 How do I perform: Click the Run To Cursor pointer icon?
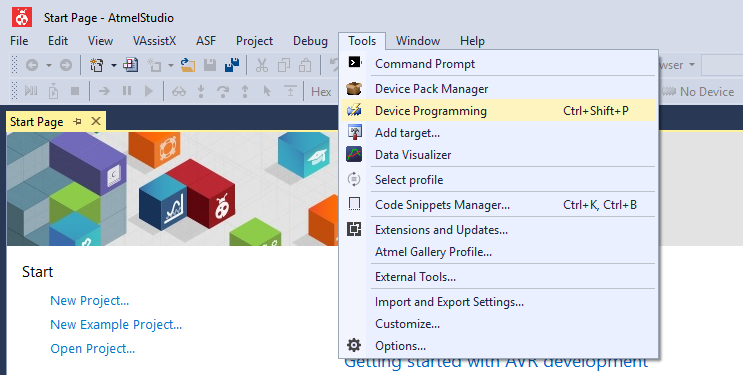pos(267,91)
